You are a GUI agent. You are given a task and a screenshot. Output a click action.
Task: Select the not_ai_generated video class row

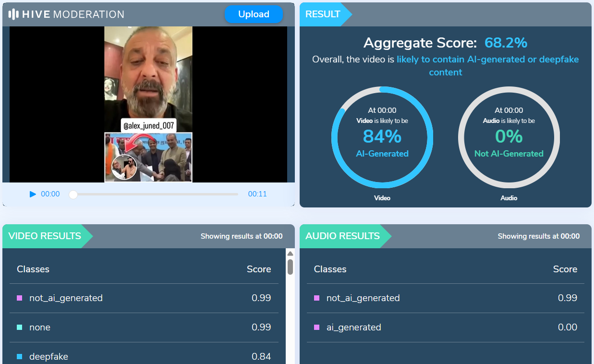(x=144, y=298)
